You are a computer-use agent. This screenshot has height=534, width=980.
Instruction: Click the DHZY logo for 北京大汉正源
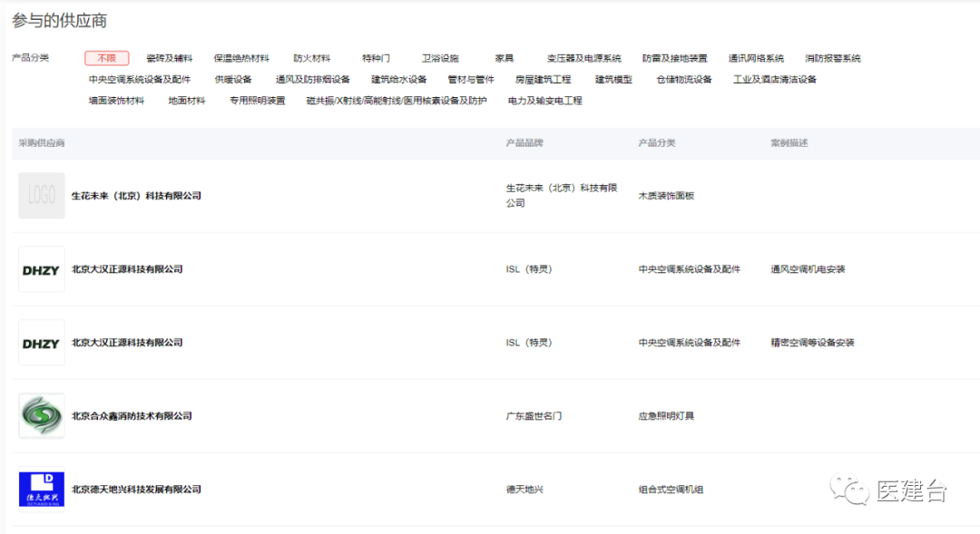tap(41, 268)
